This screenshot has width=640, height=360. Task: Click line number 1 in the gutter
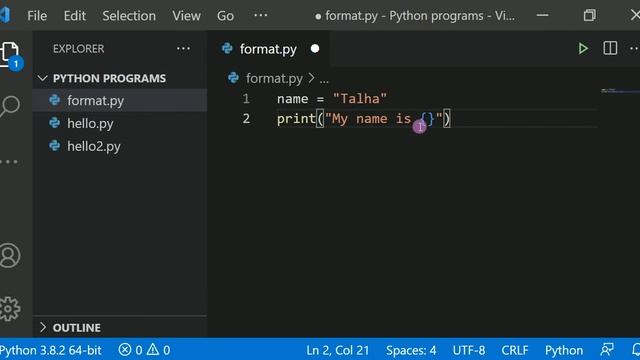pyautogui.click(x=246, y=99)
